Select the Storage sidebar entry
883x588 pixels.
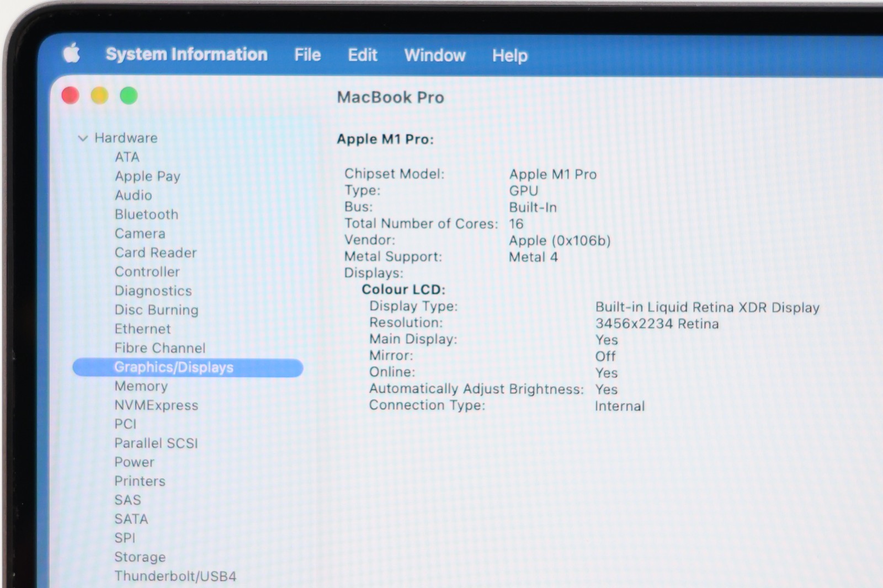click(x=140, y=557)
